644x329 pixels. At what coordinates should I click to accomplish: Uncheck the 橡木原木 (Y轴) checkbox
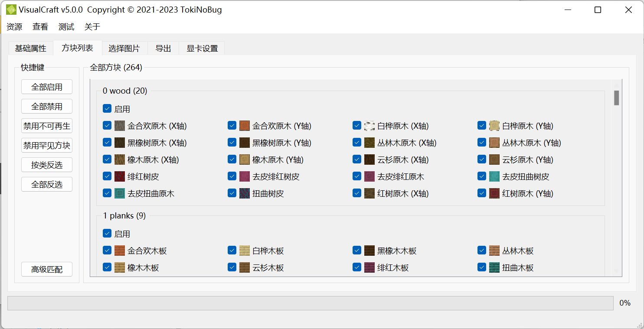coord(232,160)
